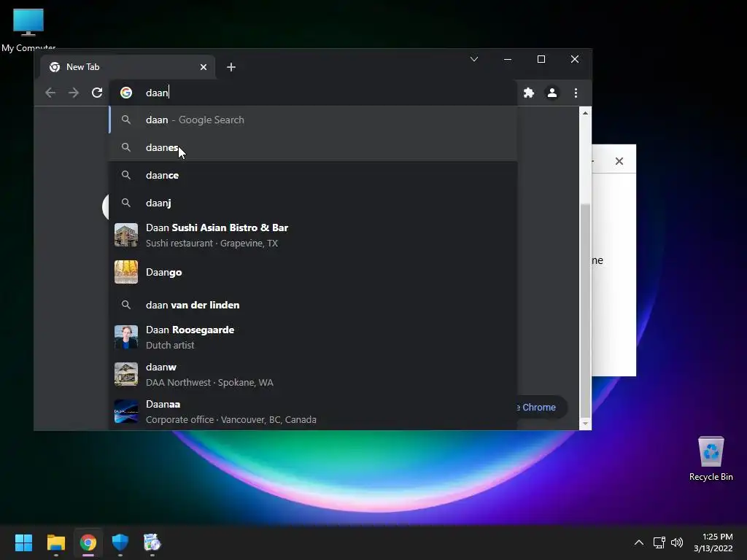This screenshot has width=747, height=560.
Task: Open the clock showing 1:25 PM
Action: pyautogui.click(x=713, y=542)
